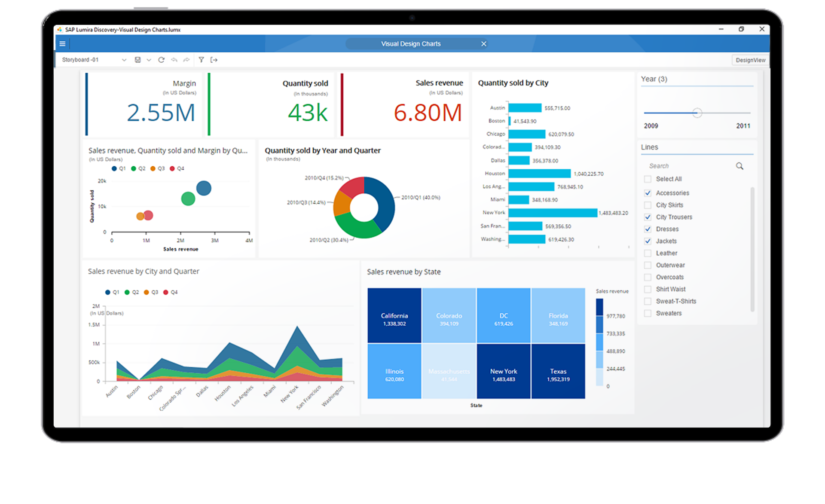The image size is (825, 504).
Task: Select the Visual Design Charts tab
Action: pos(410,44)
